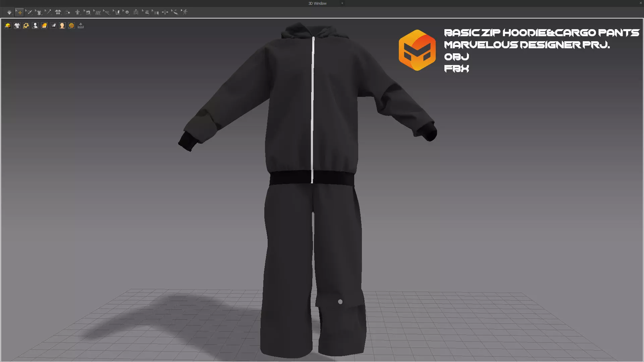644x362 pixels.
Task: Choose the steam/iron tool icon
Action: 146,12
